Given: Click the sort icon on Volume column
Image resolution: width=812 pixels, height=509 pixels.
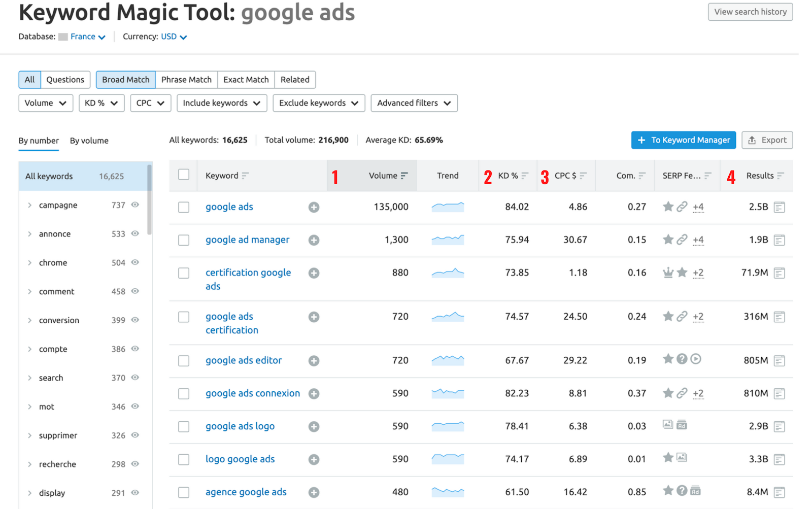Looking at the screenshot, I should click(x=404, y=176).
